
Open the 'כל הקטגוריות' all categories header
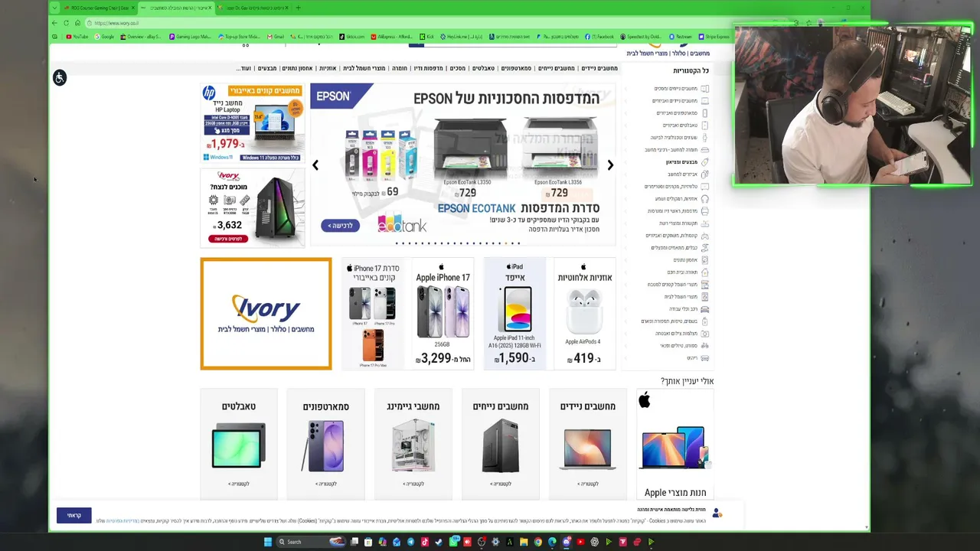coord(691,70)
